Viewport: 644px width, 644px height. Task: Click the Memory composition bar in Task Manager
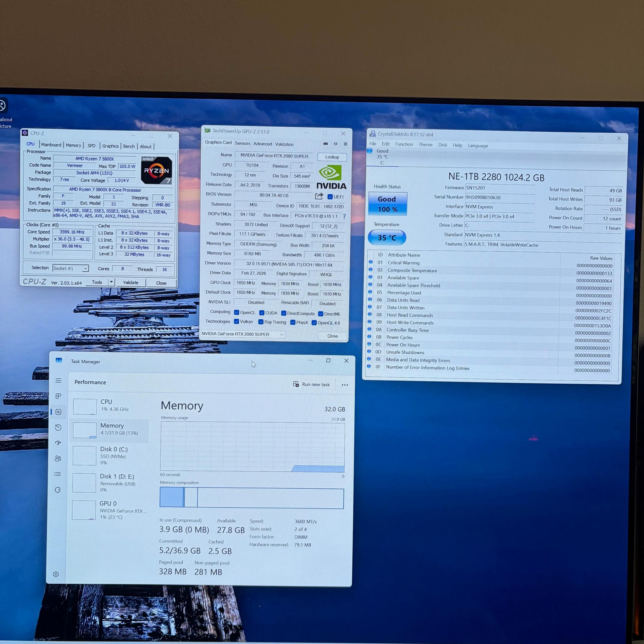tap(252, 498)
